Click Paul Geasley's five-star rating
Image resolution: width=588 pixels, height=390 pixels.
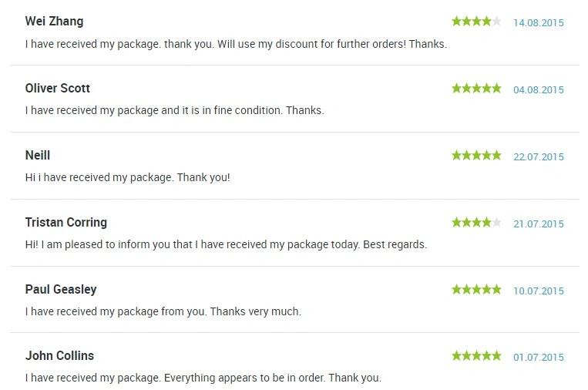[476, 290]
